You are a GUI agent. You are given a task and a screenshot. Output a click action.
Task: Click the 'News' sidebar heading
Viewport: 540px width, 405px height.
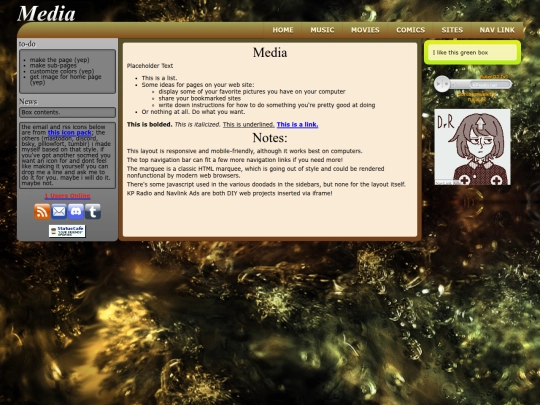point(28,102)
